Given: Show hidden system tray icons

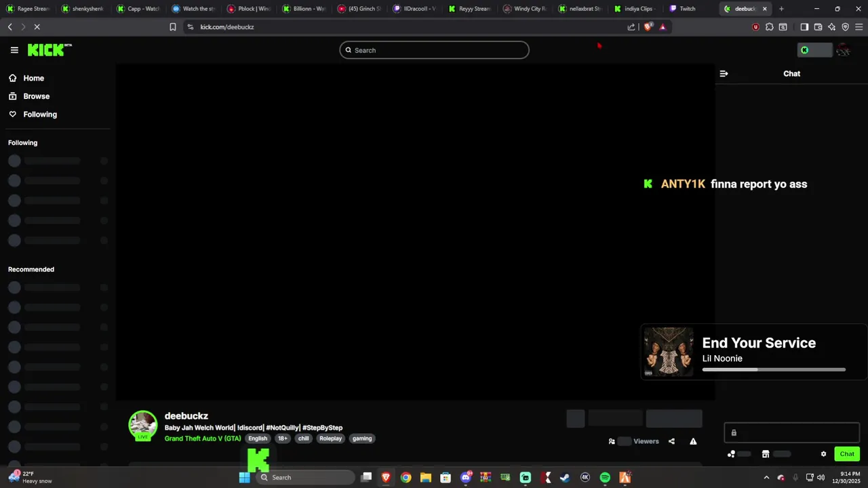Looking at the screenshot, I should pos(766,477).
